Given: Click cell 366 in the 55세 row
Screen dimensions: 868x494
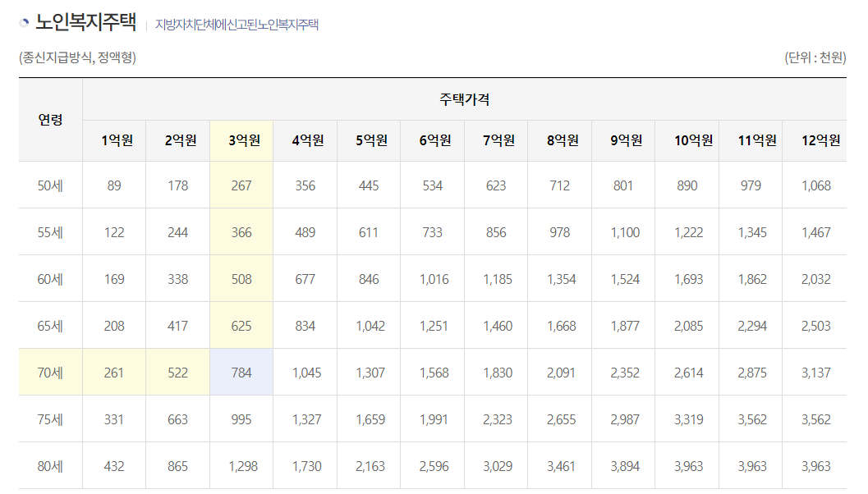Looking at the screenshot, I should pos(241,232).
